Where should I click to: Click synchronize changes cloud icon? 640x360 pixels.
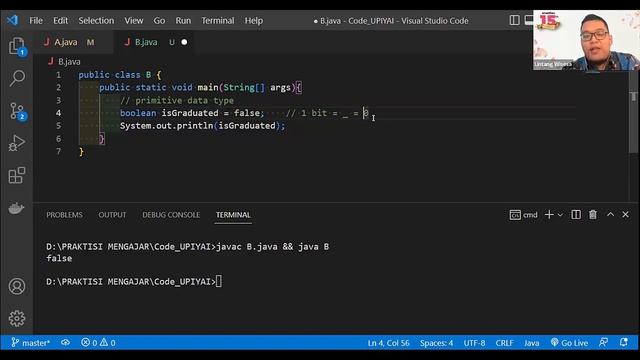(x=65, y=343)
